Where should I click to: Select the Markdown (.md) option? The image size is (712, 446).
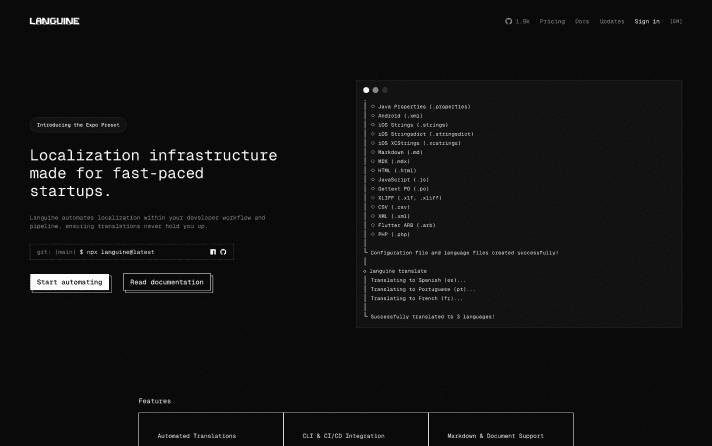click(x=397, y=152)
